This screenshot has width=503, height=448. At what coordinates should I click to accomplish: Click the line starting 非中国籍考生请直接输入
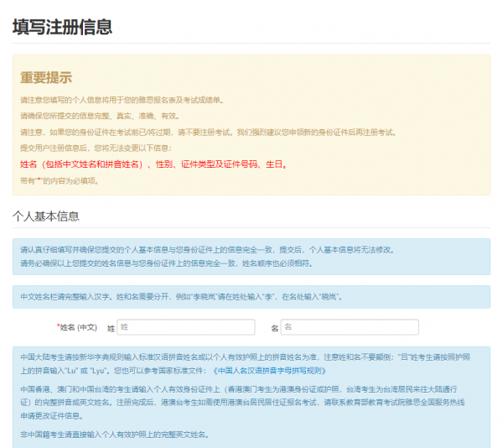115,435
